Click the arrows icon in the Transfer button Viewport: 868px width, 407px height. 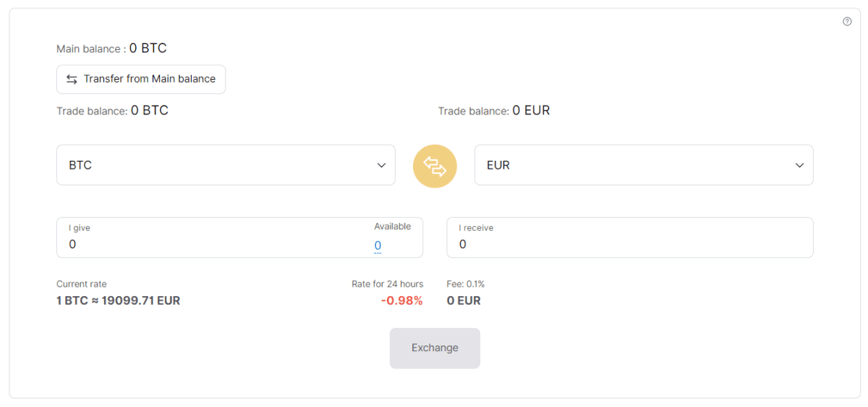[72, 80]
